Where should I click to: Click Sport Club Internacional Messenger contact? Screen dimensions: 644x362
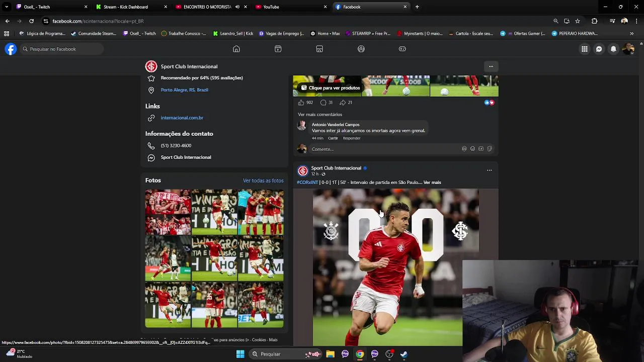[186, 157]
